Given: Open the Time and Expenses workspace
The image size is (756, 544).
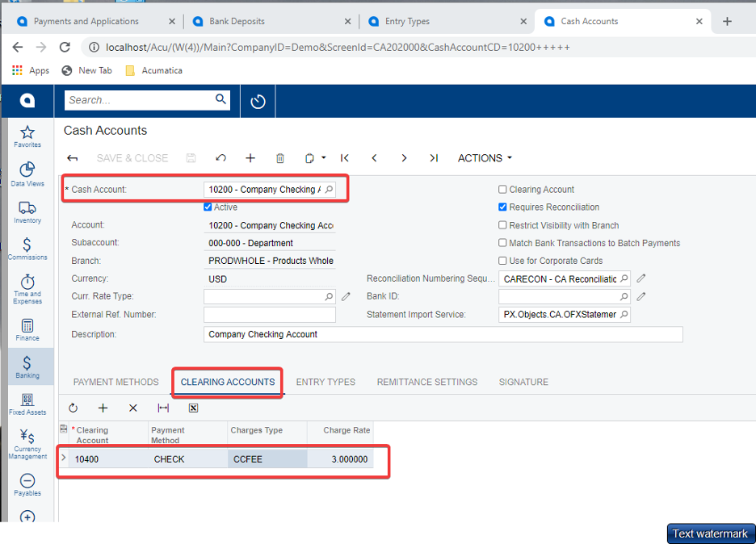Looking at the screenshot, I should [27, 288].
